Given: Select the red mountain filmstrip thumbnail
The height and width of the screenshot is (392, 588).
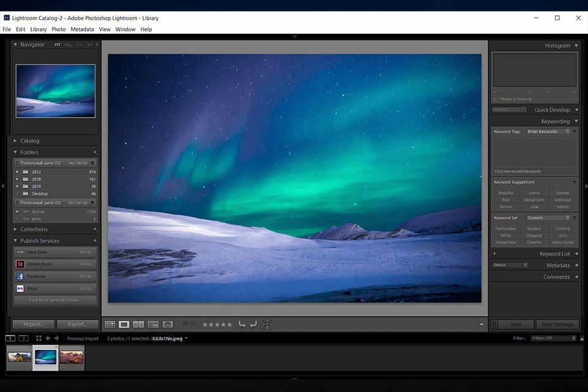Looking at the screenshot, I should [x=72, y=357].
